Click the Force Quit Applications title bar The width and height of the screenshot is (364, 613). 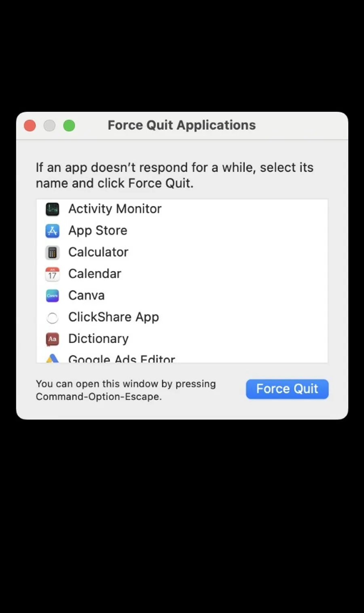tap(182, 125)
